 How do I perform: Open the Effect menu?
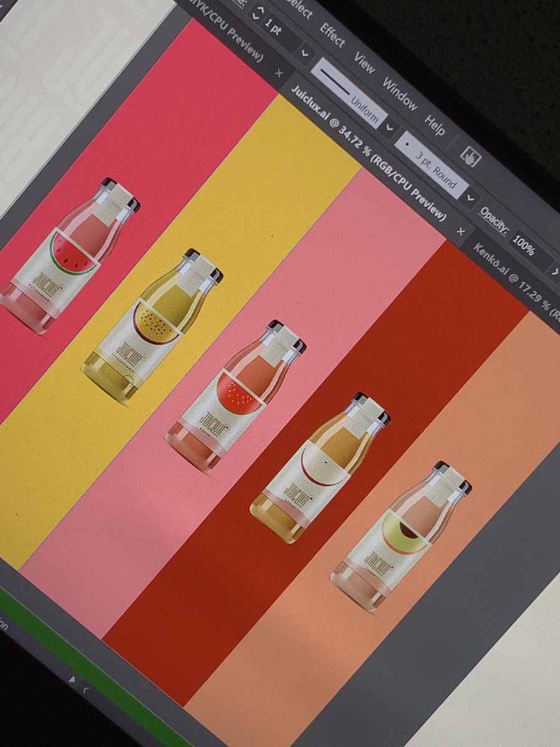[332, 34]
